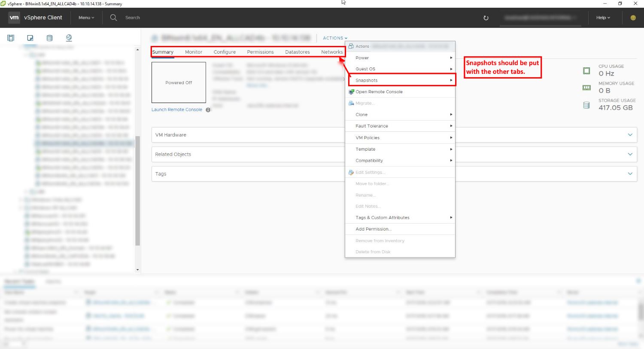Open the VMs and Templates inventory view

coord(30,38)
